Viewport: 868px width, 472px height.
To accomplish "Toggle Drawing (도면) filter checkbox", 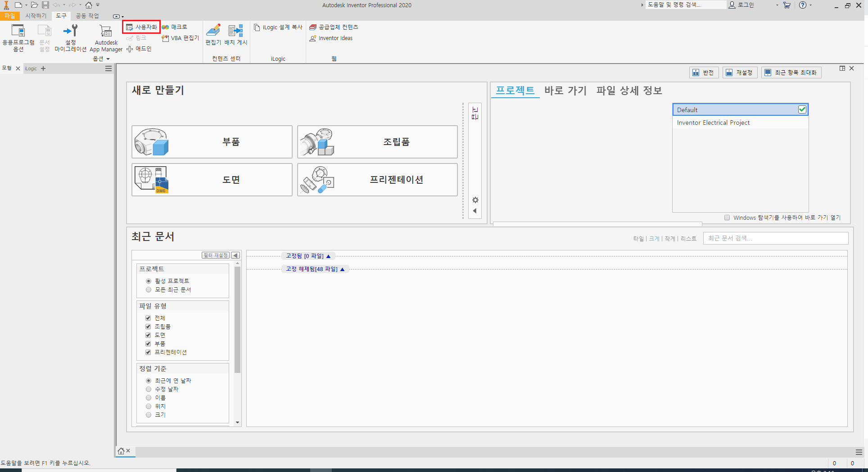I will [x=148, y=335].
